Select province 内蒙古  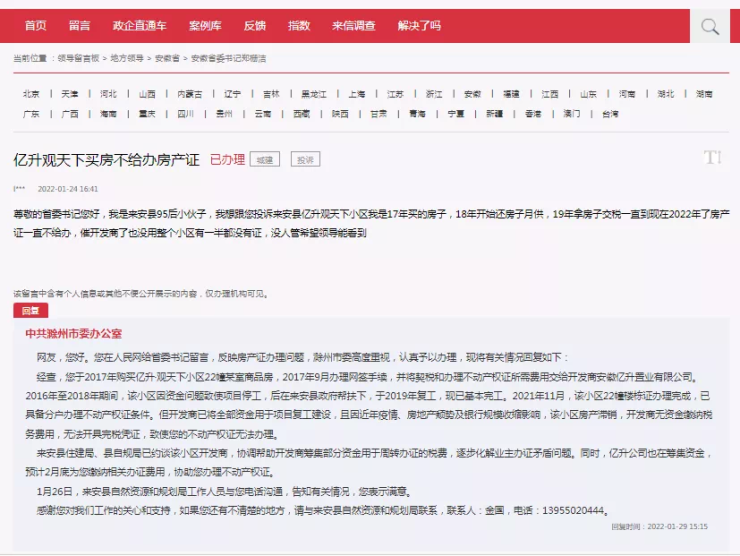(190, 94)
